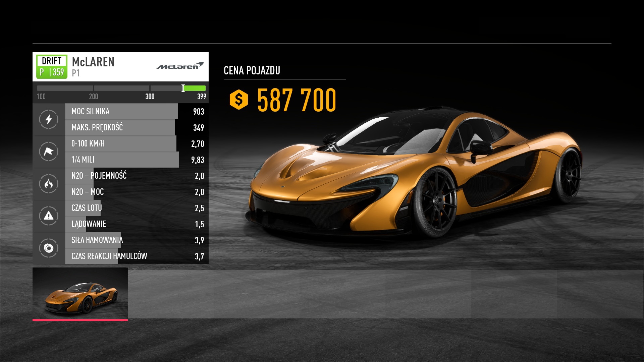
Task: Click the CZAS REAKCJI HAMULCÓW row
Action: pos(136,256)
